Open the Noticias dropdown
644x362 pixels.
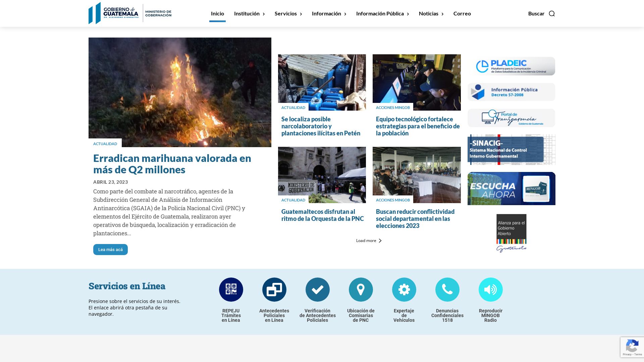(429, 13)
